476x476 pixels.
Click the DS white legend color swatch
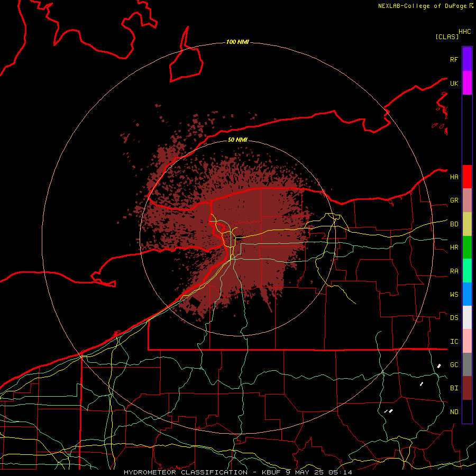(467, 317)
